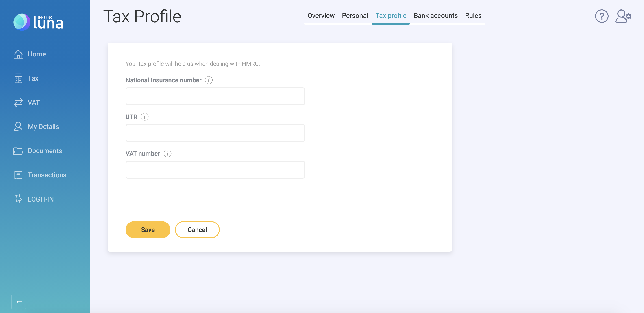Image resolution: width=644 pixels, height=313 pixels.
Task: Click the Cancel button
Action: tap(197, 230)
